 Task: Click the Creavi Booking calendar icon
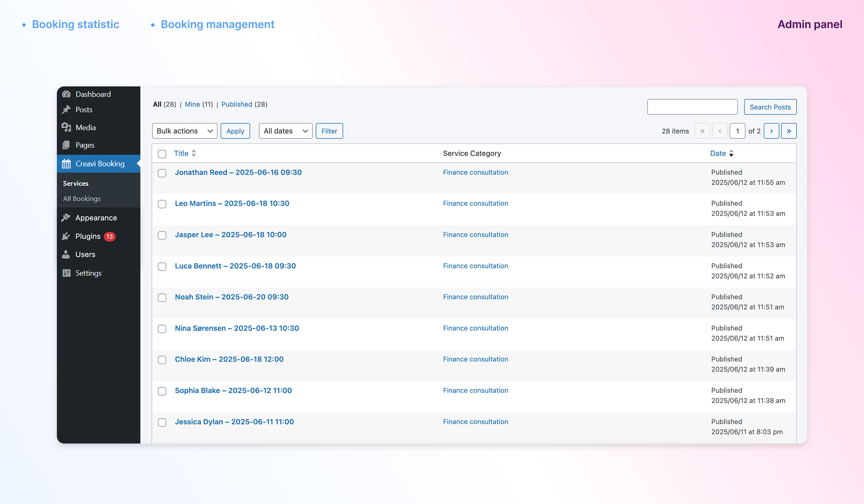coord(66,164)
